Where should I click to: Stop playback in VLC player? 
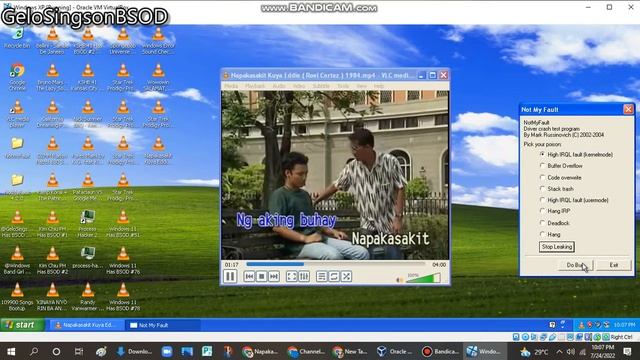point(262,276)
